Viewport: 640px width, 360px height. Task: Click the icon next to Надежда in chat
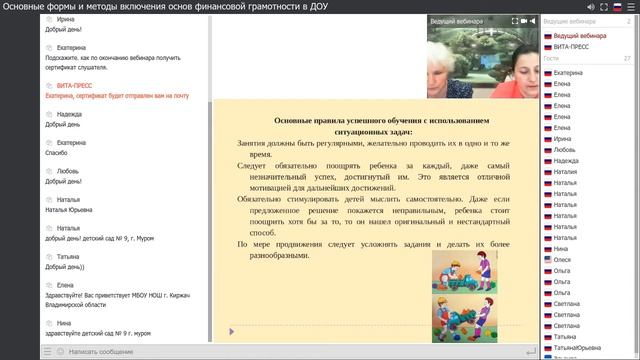[x=49, y=114]
